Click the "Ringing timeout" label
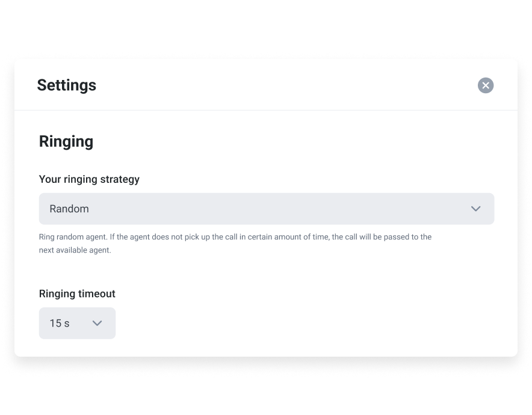 pyautogui.click(x=77, y=294)
